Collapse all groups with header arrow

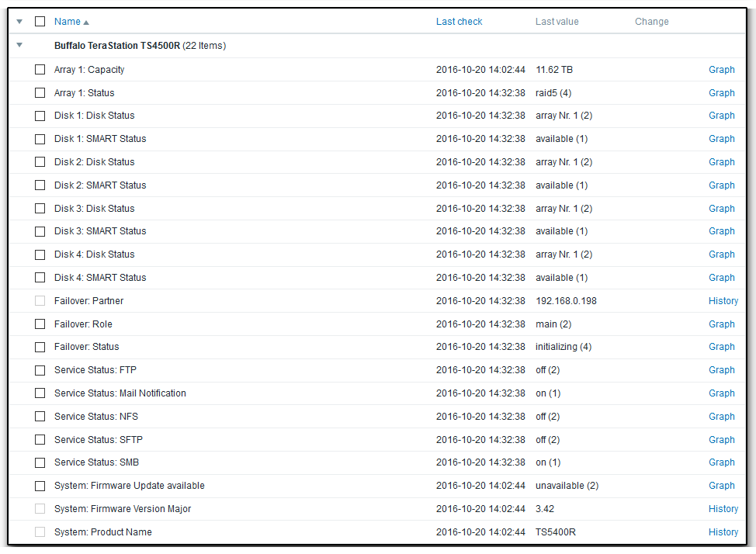[x=19, y=22]
